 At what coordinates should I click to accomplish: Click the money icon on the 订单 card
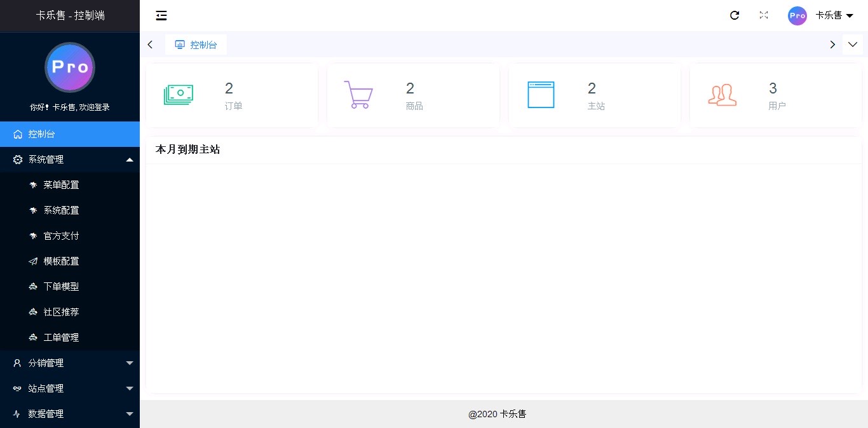coord(179,94)
